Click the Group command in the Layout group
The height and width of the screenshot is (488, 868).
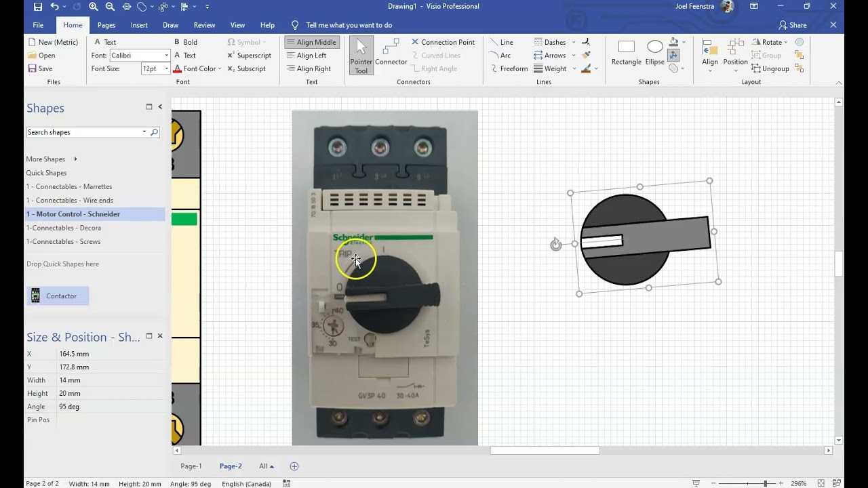coord(766,56)
